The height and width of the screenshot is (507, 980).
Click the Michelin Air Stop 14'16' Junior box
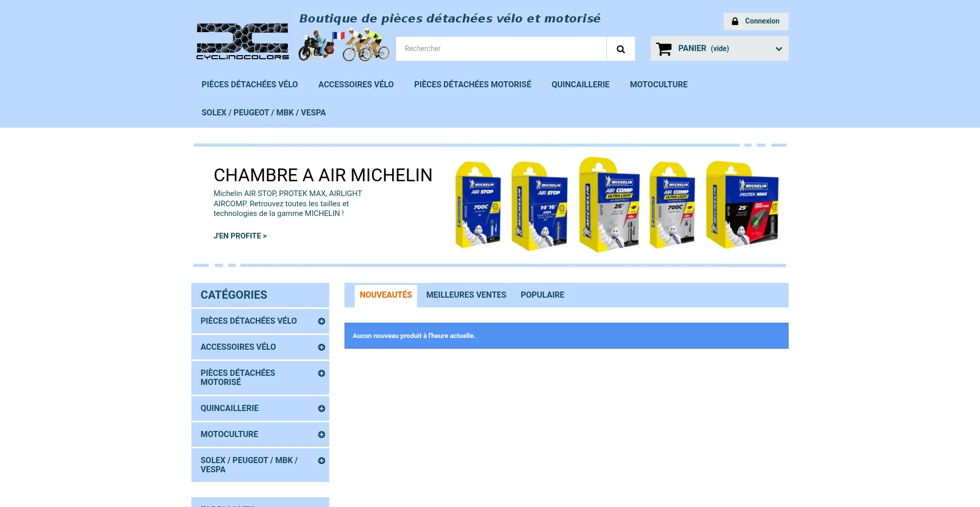pyautogui.click(x=539, y=206)
